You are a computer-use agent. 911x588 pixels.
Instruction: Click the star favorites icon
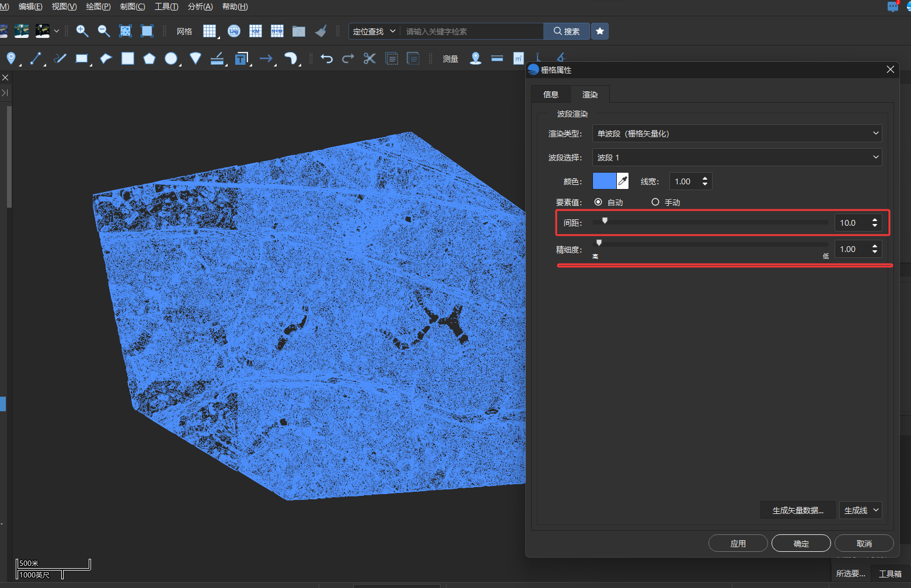click(600, 31)
